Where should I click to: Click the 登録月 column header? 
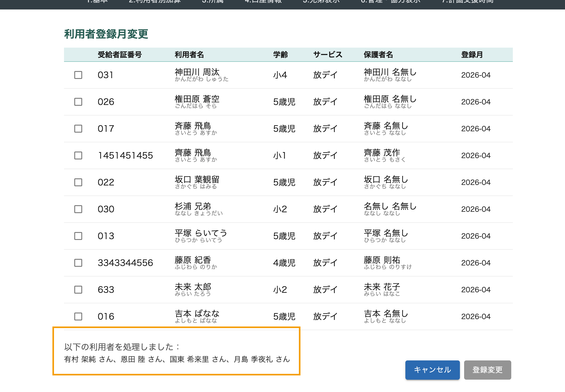pos(472,55)
